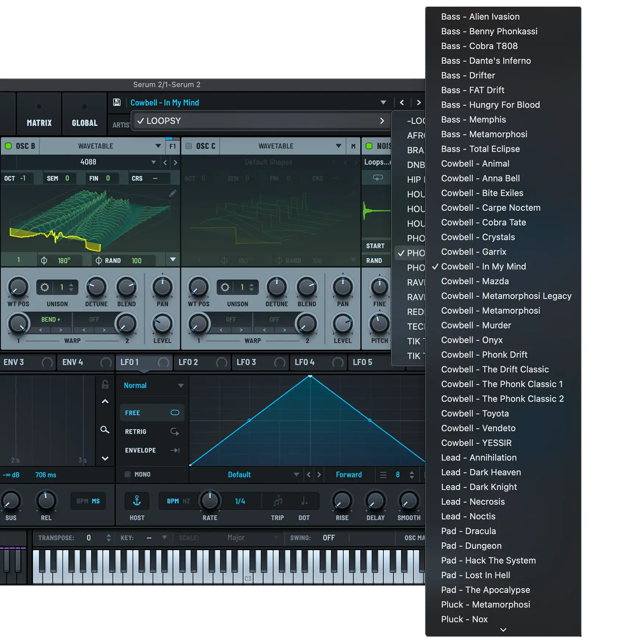Enable the OSC C power toggle
The width and height of the screenshot is (644, 644).
point(189,146)
